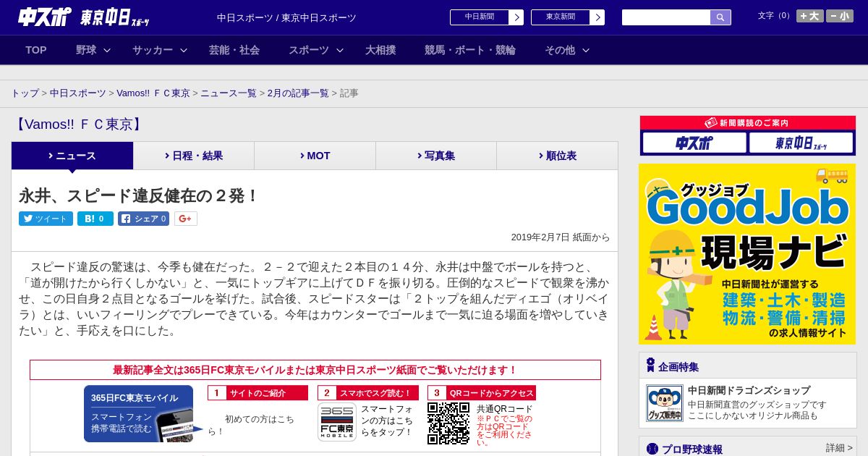Screen dimensions: 868x456
Task: Click into the header search field
Action: pos(666,17)
